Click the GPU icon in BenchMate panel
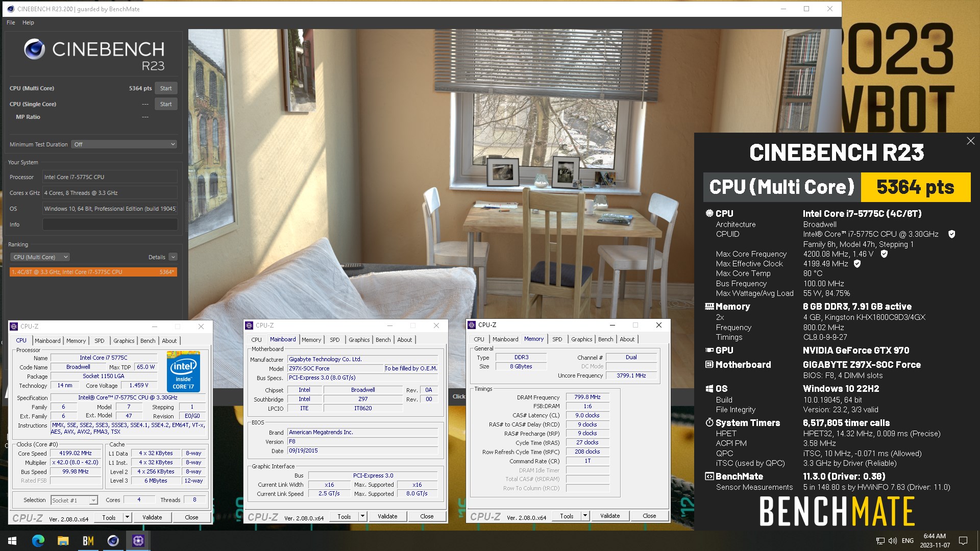Viewport: 980px width, 551px height. pos(709,350)
